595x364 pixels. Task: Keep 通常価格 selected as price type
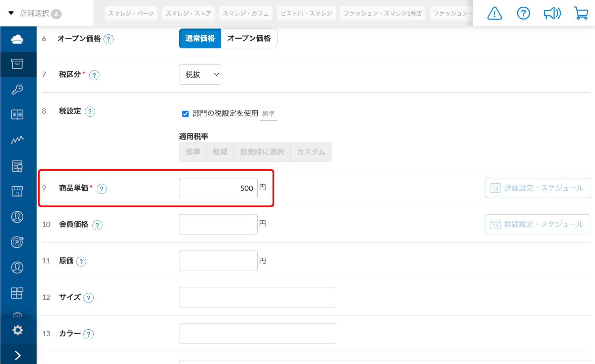[200, 38]
